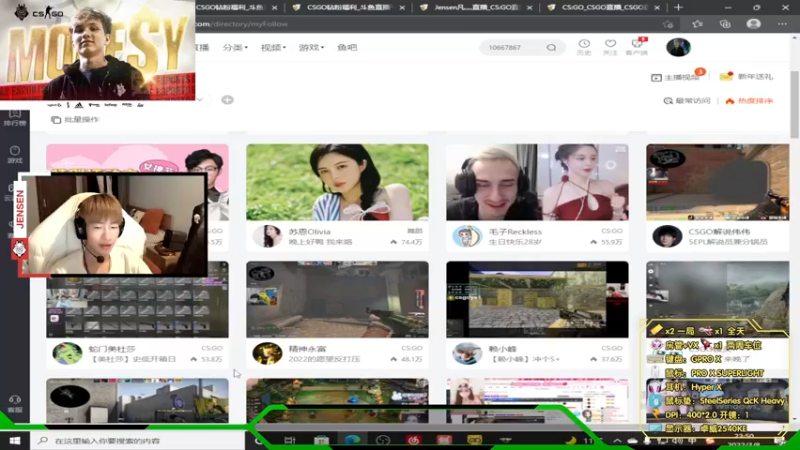This screenshot has width=800, height=450.
Task: Close the Jensen凡 直播 browser tab
Action: 529,8
